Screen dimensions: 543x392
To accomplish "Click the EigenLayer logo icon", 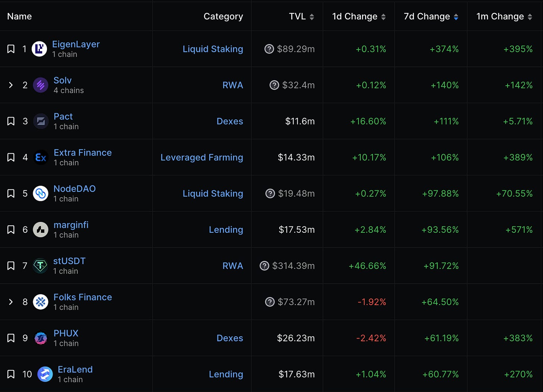I will [x=40, y=49].
